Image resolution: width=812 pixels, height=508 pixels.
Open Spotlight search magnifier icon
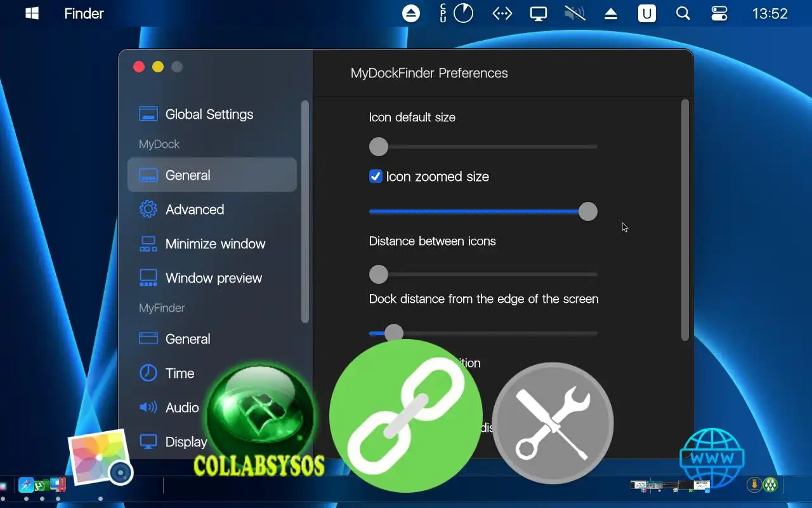(683, 13)
